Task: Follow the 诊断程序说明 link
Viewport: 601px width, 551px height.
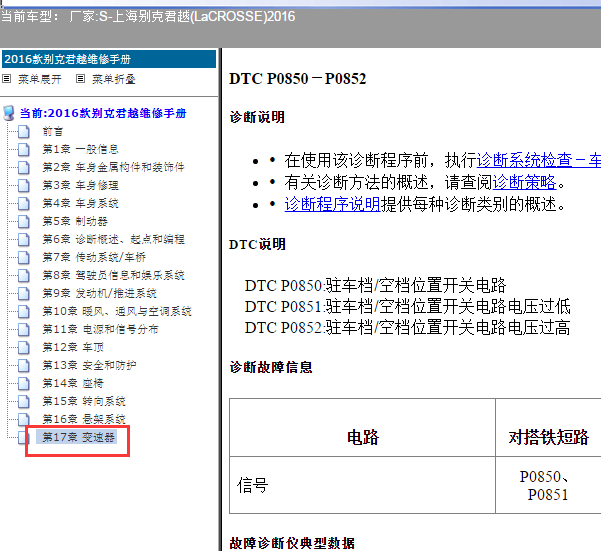Action: [332, 204]
